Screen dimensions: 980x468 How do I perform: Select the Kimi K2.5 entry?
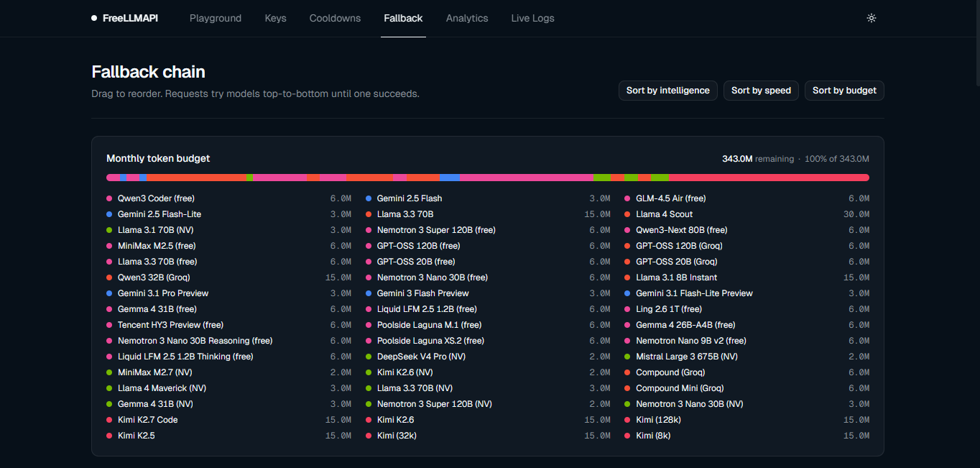click(x=137, y=436)
